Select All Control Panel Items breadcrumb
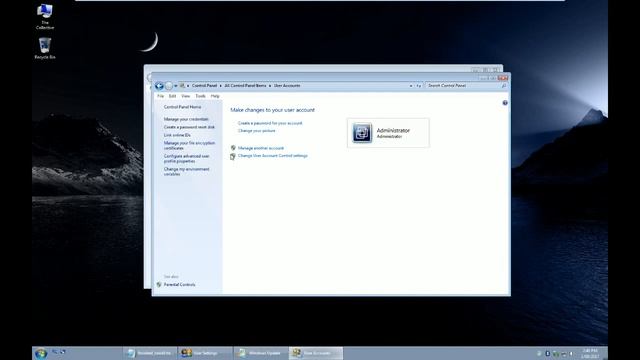This screenshot has width=640, height=360. click(245, 86)
